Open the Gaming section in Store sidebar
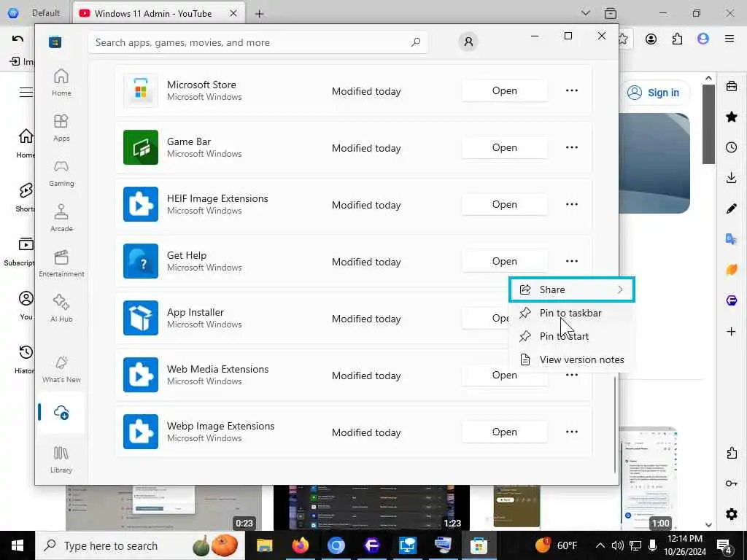This screenshot has width=747, height=560. (x=61, y=173)
